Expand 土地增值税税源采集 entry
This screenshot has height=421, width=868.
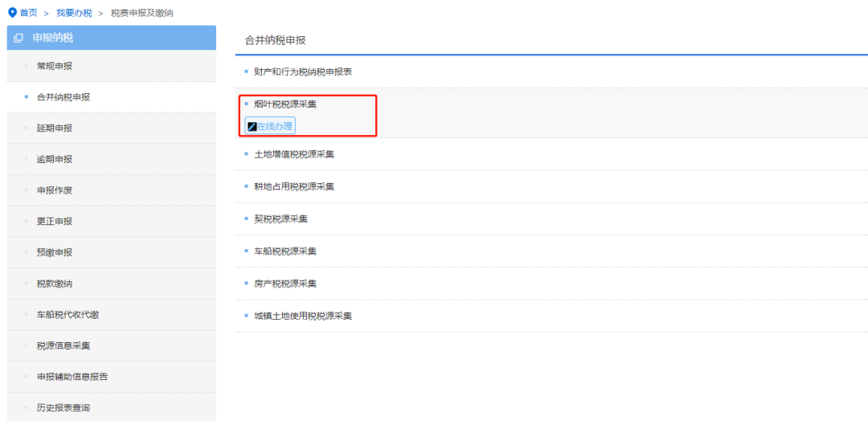551,154
